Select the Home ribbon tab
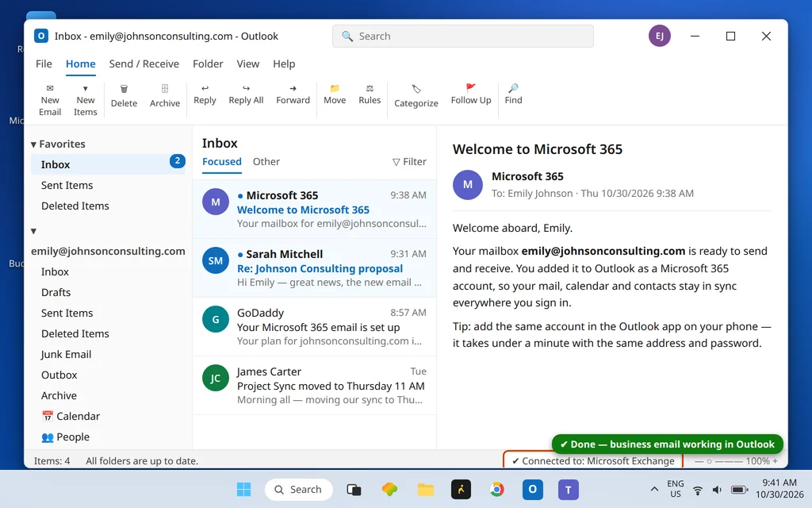This screenshot has height=508, width=812. [80, 63]
